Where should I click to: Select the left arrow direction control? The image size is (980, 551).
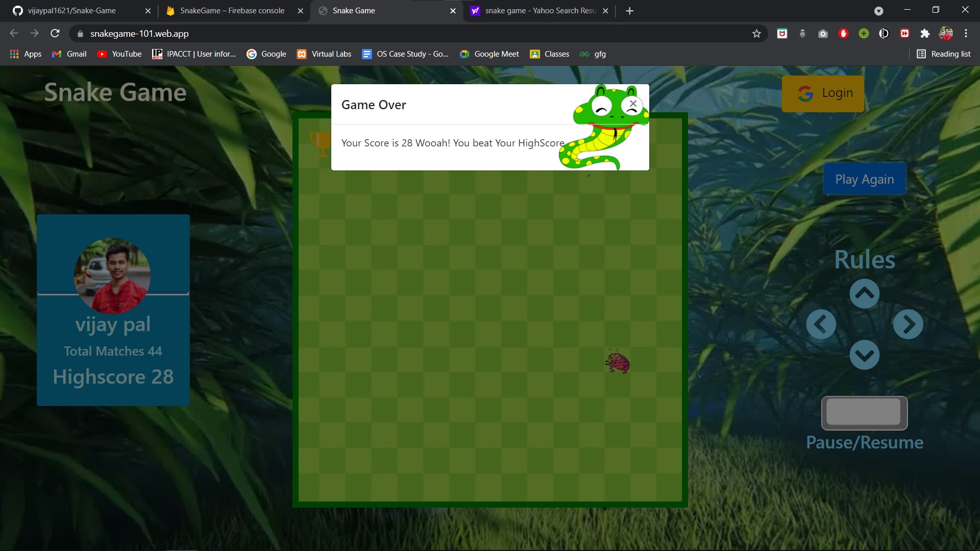click(x=821, y=324)
